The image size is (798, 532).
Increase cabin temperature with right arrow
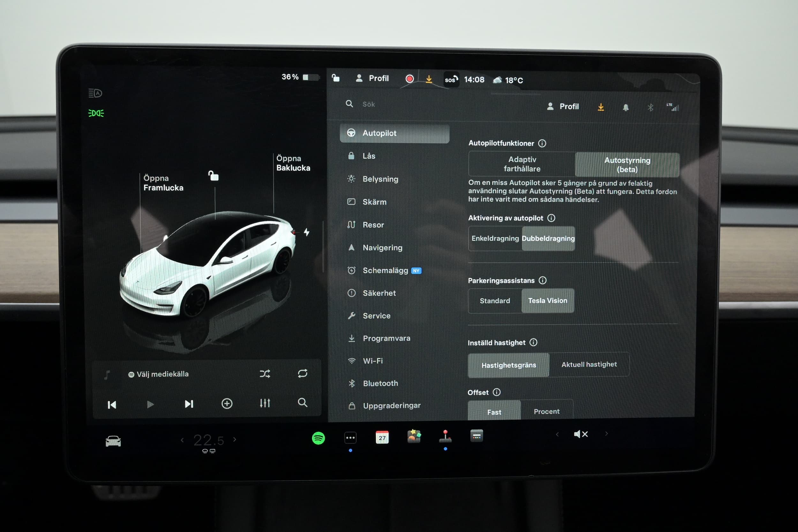pyautogui.click(x=235, y=439)
